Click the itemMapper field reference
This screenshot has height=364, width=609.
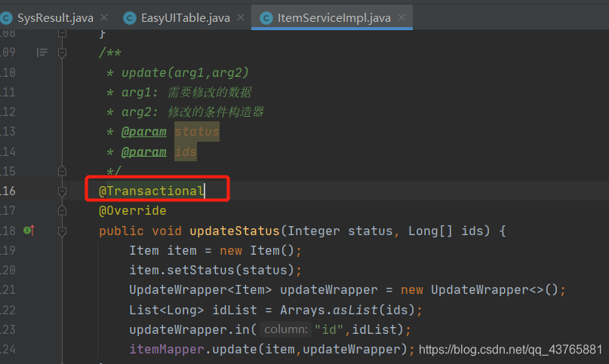167,349
